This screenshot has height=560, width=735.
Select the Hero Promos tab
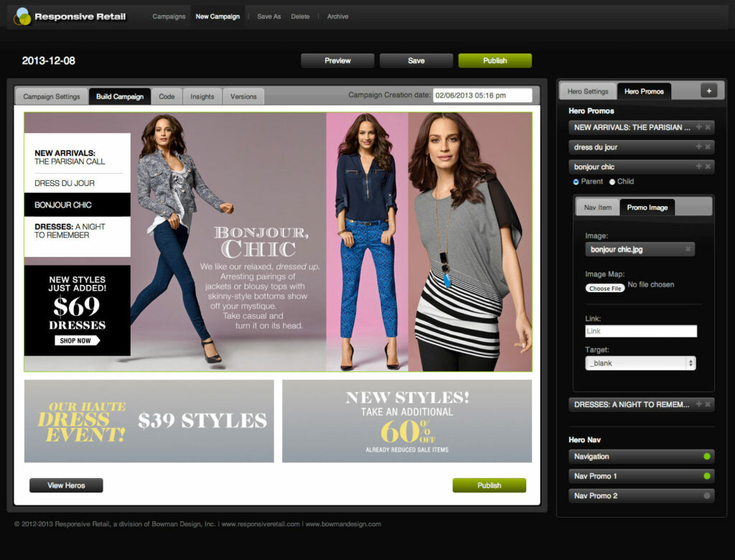(644, 91)
